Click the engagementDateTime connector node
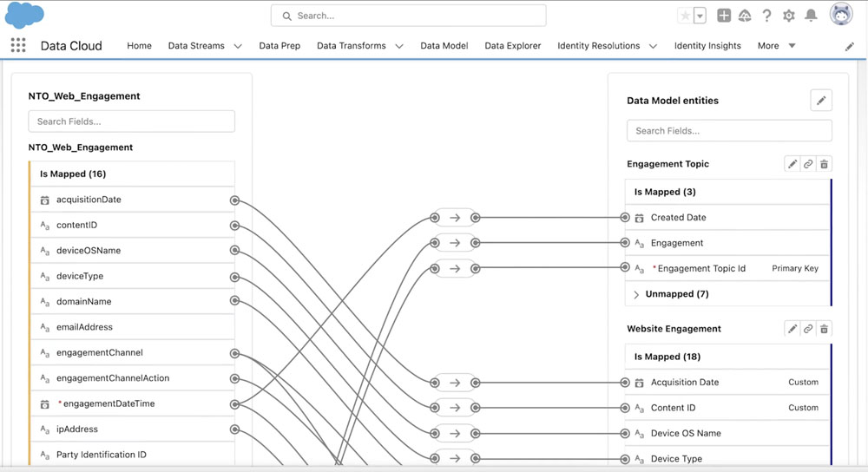Viewport: 868px width, 472px height. pos(234,404)
